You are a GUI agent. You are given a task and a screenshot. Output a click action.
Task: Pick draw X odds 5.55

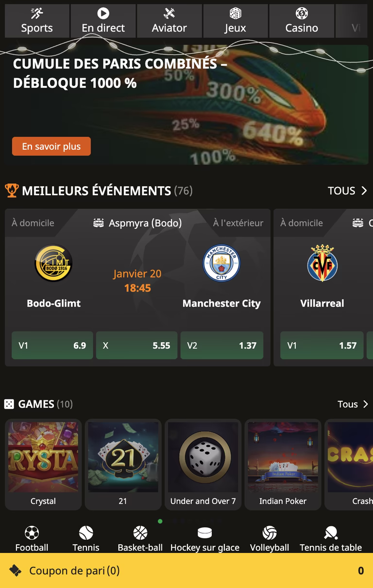click(136, 346)
